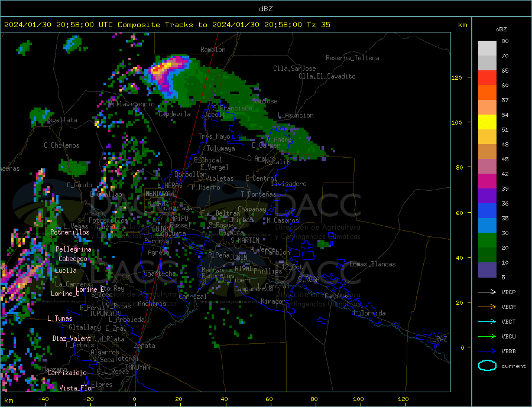This screenshot has width=532, height=407.
Task: Click the 'Reserva_Telteca' map label
Action: [x=352, y=58]
